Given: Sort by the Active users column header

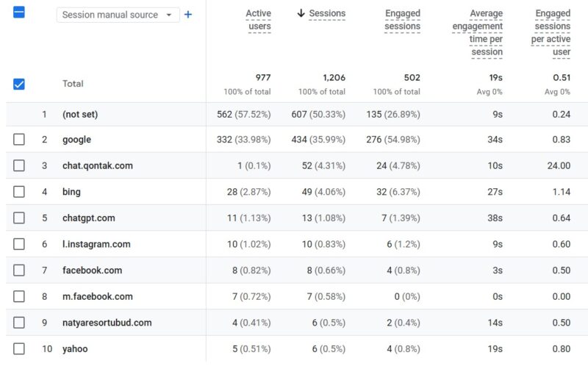Looking at the screenshot, I should tap(259, 20).
